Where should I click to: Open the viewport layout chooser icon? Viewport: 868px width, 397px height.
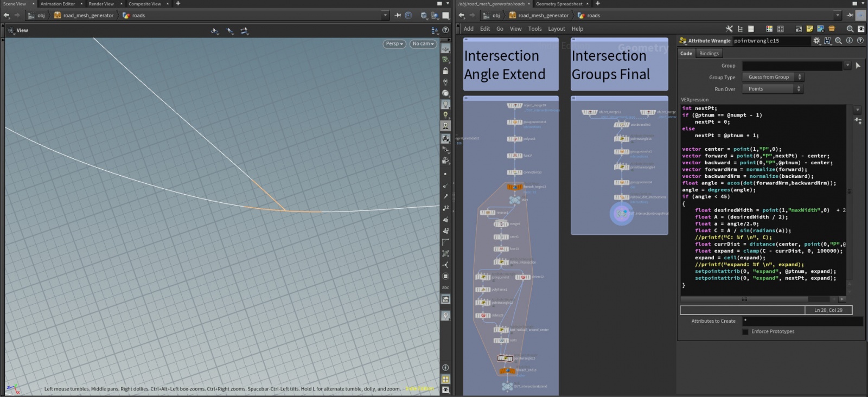click(x=435, y=30)
